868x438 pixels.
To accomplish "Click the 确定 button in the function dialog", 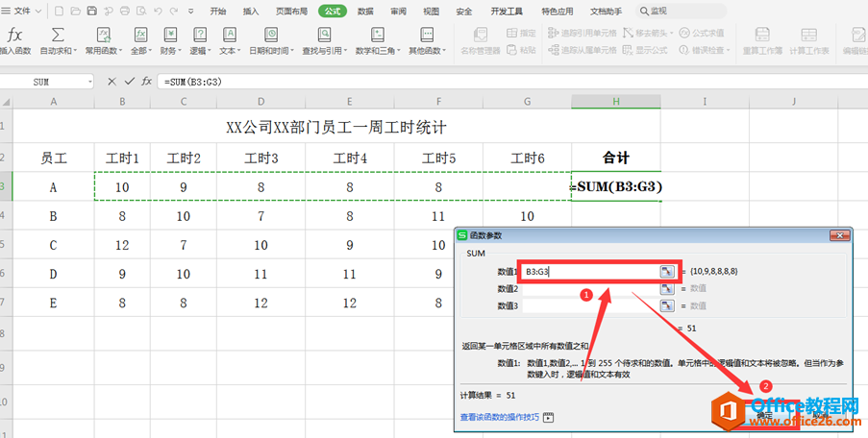I will [x=765, y=415].
